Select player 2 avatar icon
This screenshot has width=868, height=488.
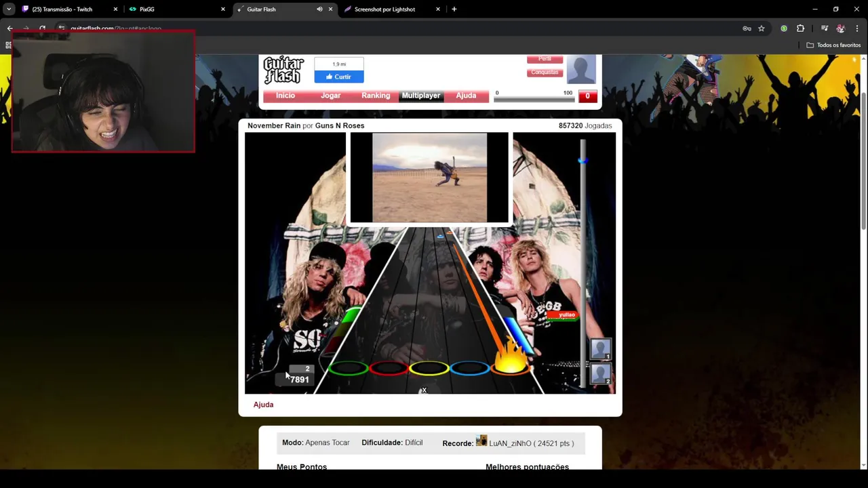coord(601,373)
